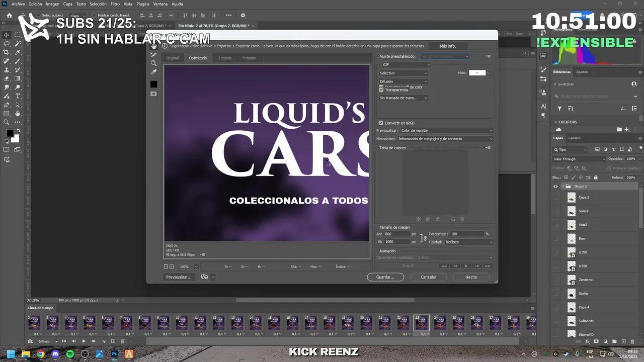Click the Halo color swatch
This screenshot has height=362, width=644.
pos(477,73)
